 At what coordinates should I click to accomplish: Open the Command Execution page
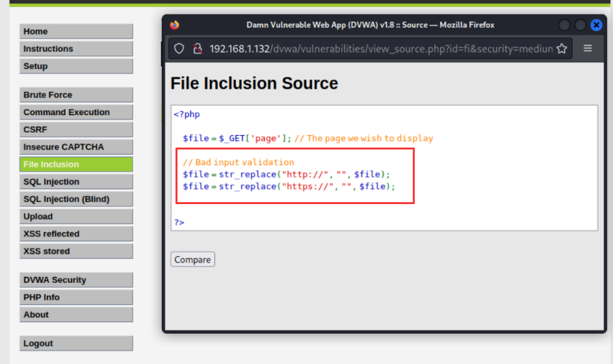coord(76,112)
